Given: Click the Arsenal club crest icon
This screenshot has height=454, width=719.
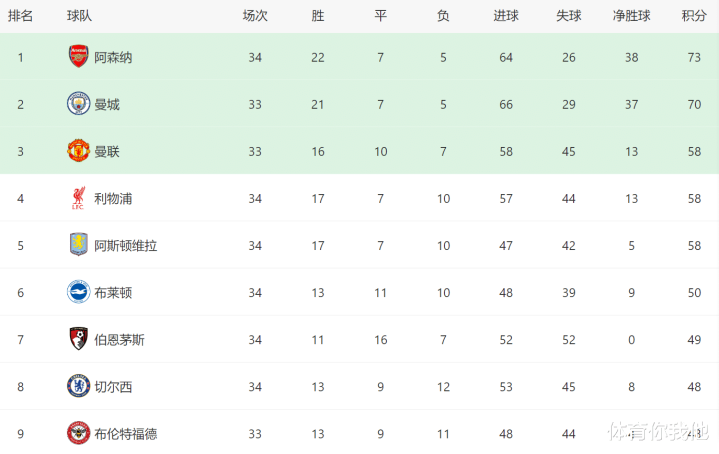Looking at the screenshot, I should [78, 57].
